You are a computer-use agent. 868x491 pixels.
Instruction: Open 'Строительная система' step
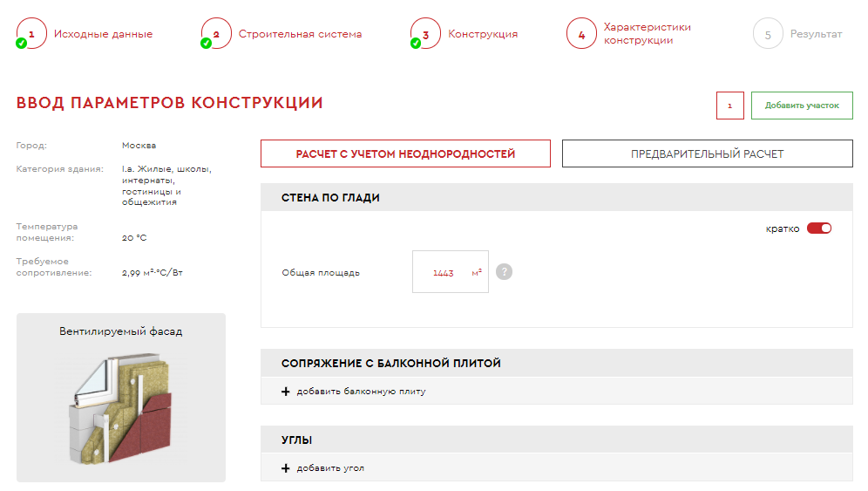[x=300, y=34]
